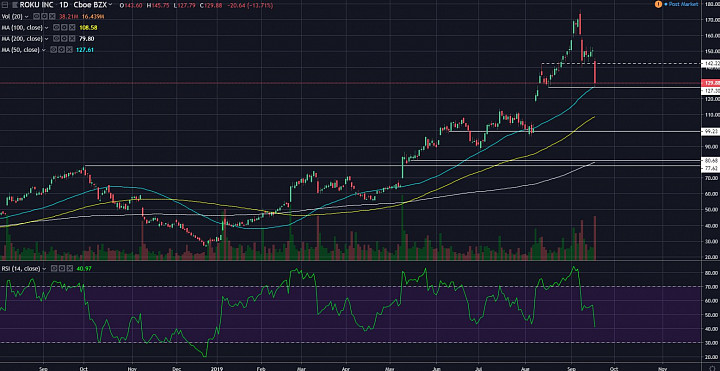Screen dimensions: 720x371
Task: Click the 1D interval label
Action: 64,5
